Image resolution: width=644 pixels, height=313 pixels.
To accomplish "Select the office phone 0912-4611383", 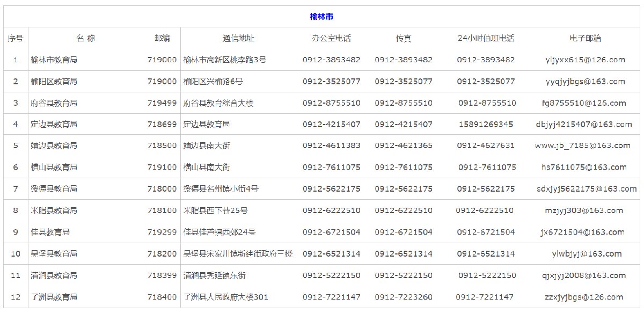I will tap(332, 145).
